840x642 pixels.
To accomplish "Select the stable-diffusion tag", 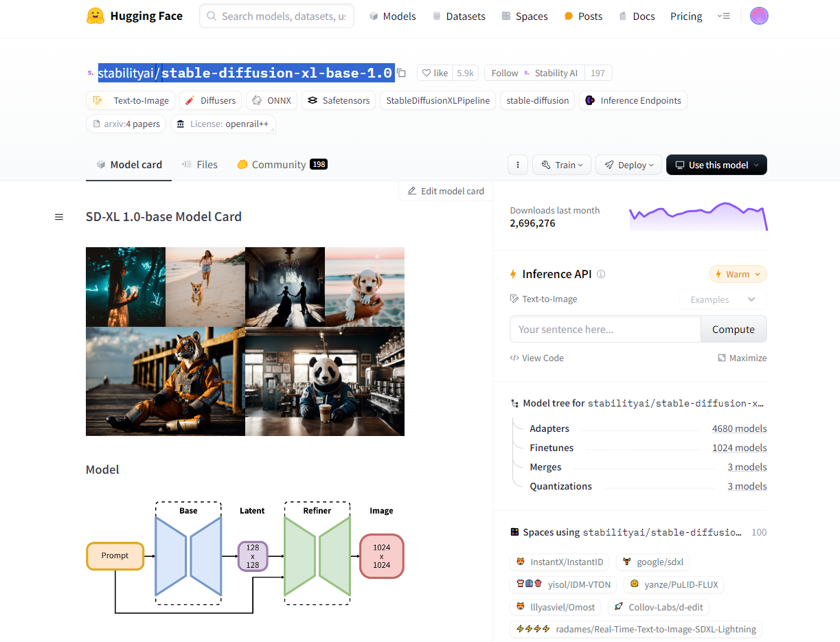I will (537, 100).
